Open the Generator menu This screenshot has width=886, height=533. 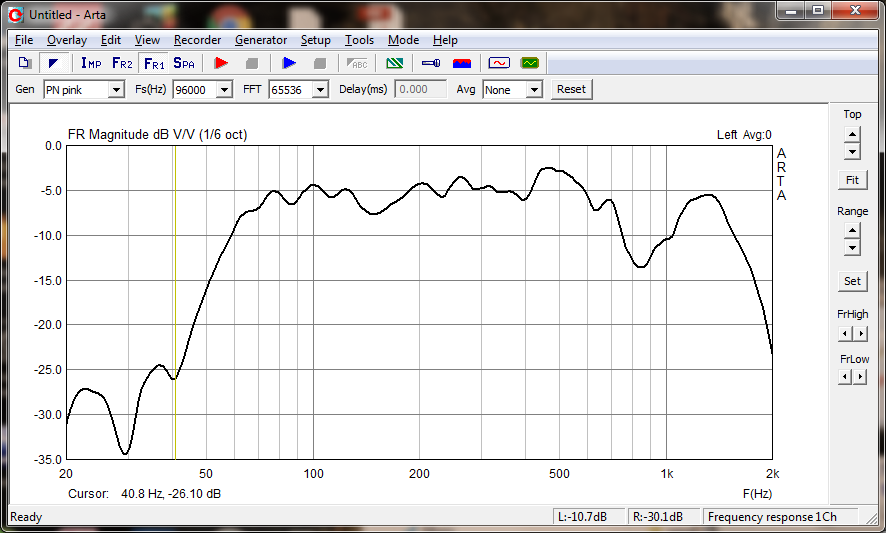[x=261, y=40]
